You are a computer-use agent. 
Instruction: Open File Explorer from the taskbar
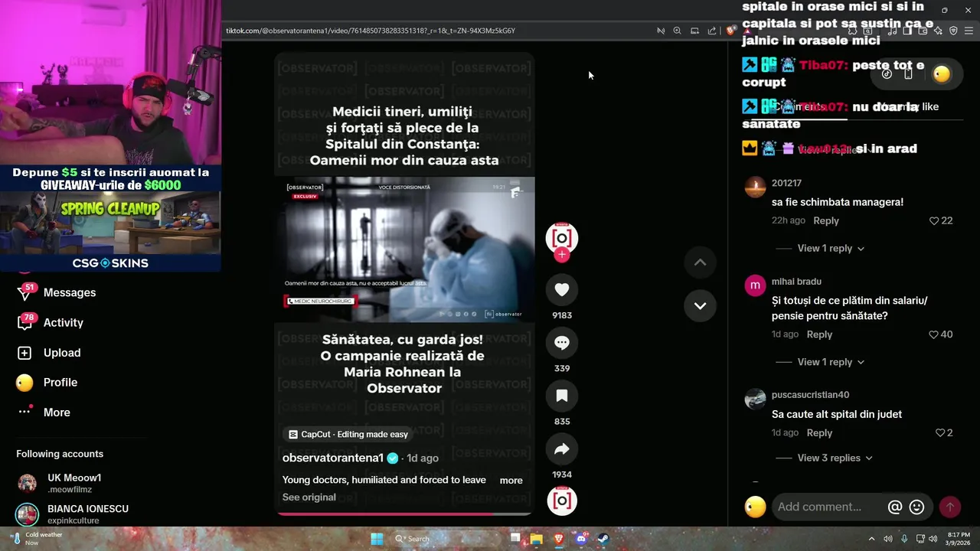(537, 539)
